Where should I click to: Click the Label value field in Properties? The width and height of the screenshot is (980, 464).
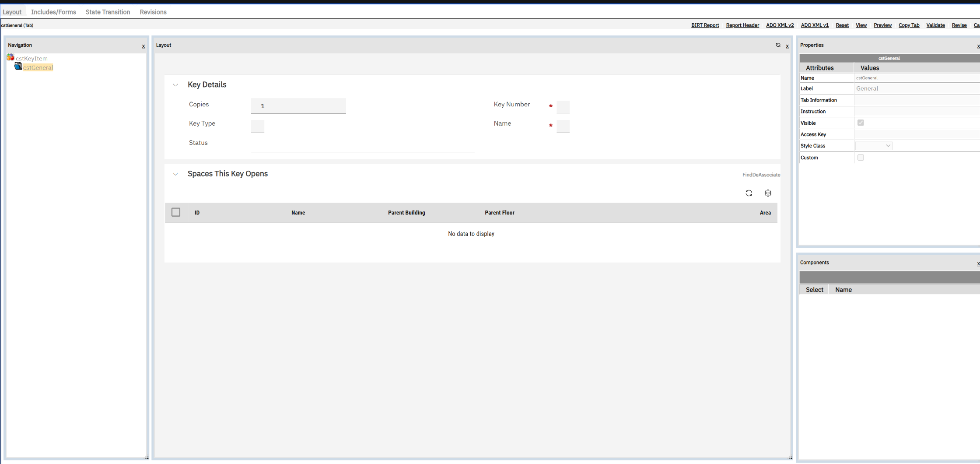917,88
